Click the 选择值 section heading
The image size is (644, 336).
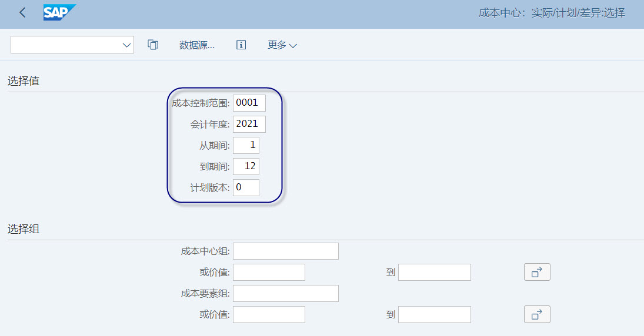point(24,81)
